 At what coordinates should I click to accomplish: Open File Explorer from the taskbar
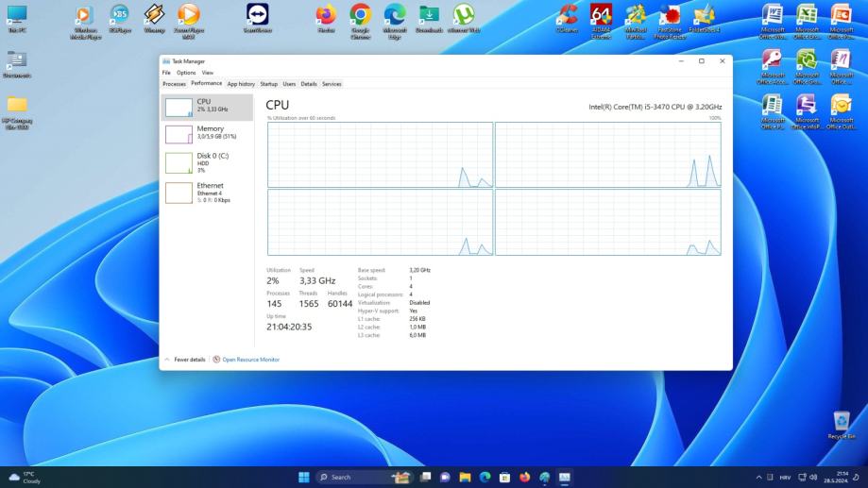pyautogui.click(x=465, y=477)
